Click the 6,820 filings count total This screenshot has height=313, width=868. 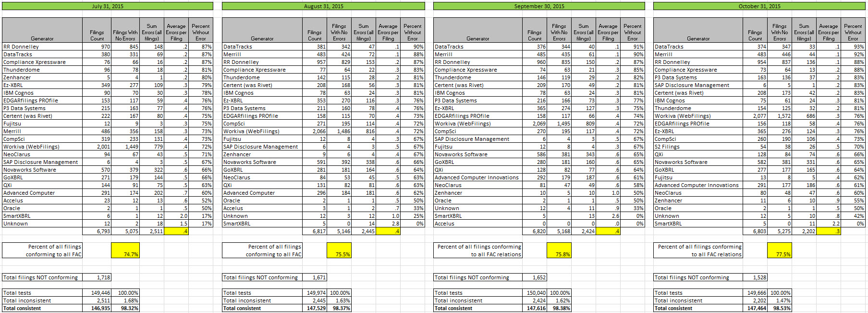click(x=535, y=231)
